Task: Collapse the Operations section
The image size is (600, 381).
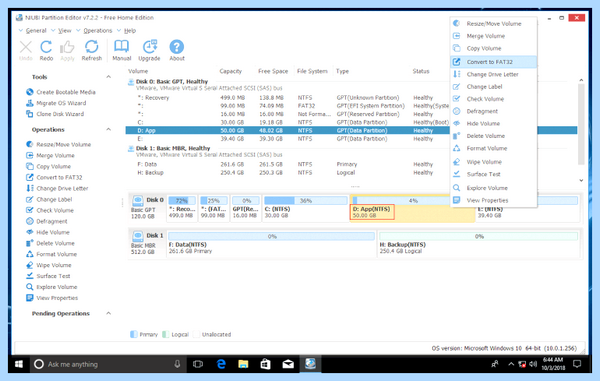Action: (x=109, y=129)
